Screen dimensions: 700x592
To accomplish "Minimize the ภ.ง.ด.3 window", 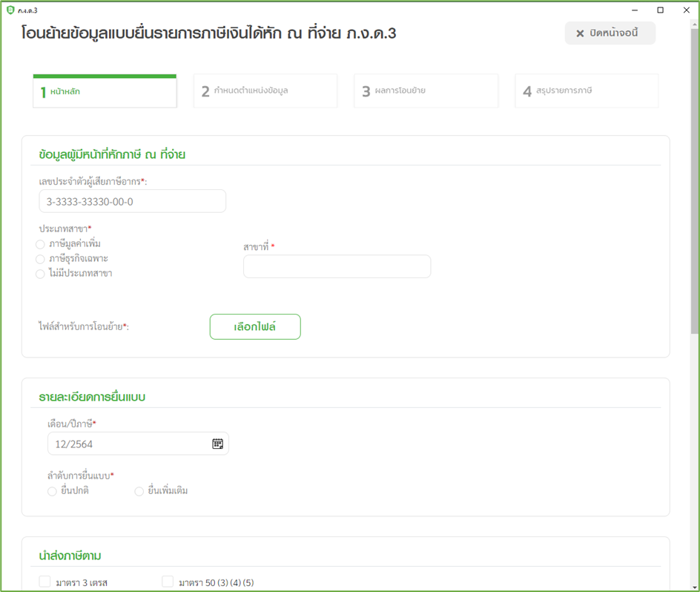I will 634,10.
